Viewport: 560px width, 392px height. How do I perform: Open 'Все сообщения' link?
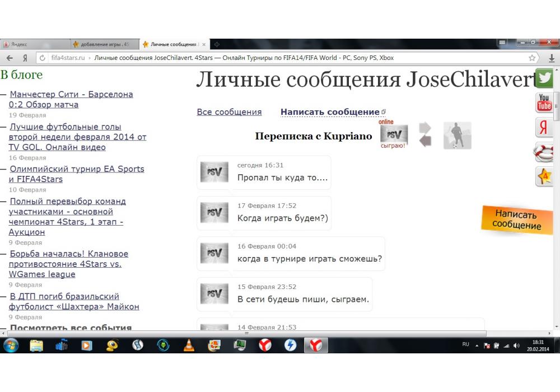pos(229,112)
